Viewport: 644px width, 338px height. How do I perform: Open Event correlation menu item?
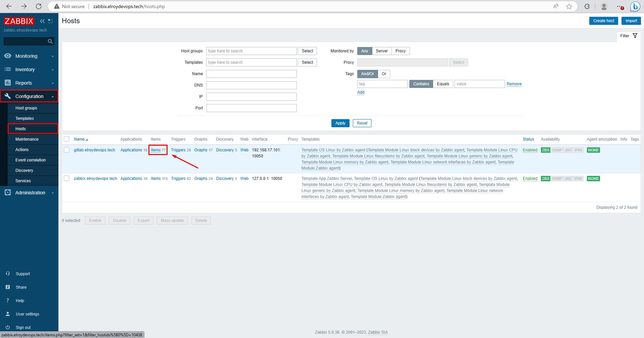coord(33,160)
